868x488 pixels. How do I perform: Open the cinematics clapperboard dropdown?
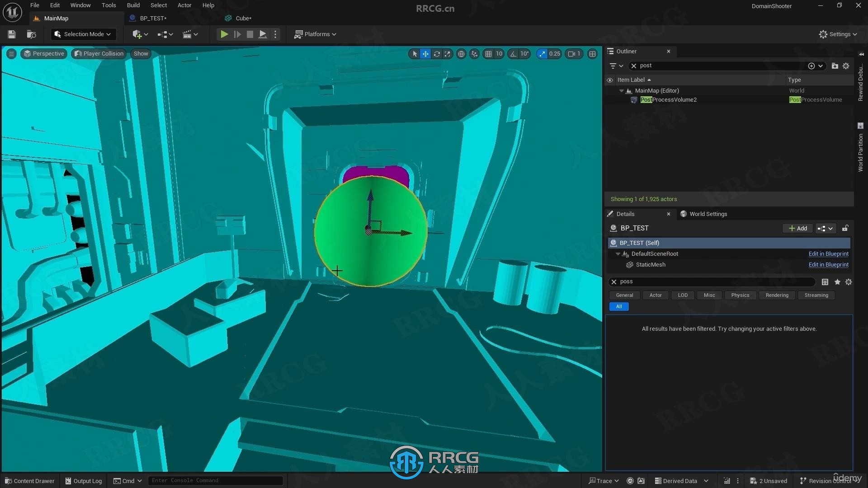190,34
